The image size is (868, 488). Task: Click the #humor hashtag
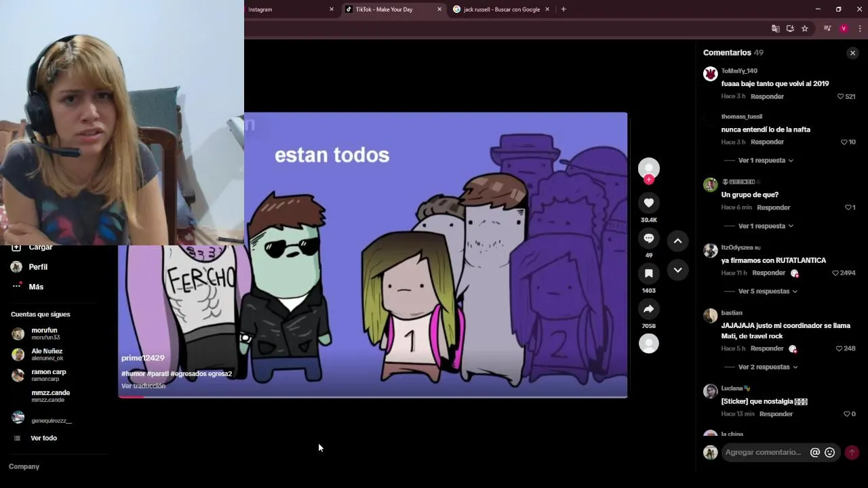(134, 373)
